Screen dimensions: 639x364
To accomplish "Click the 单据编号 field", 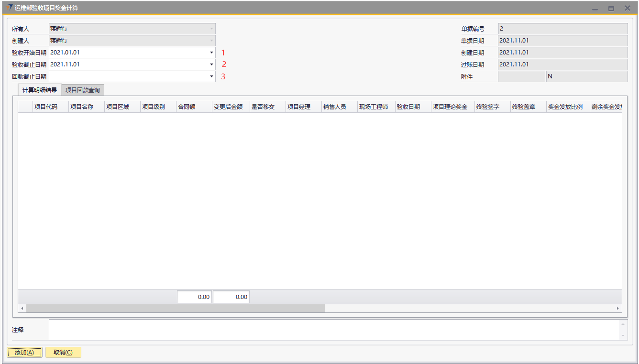I will tap(562, 29).
